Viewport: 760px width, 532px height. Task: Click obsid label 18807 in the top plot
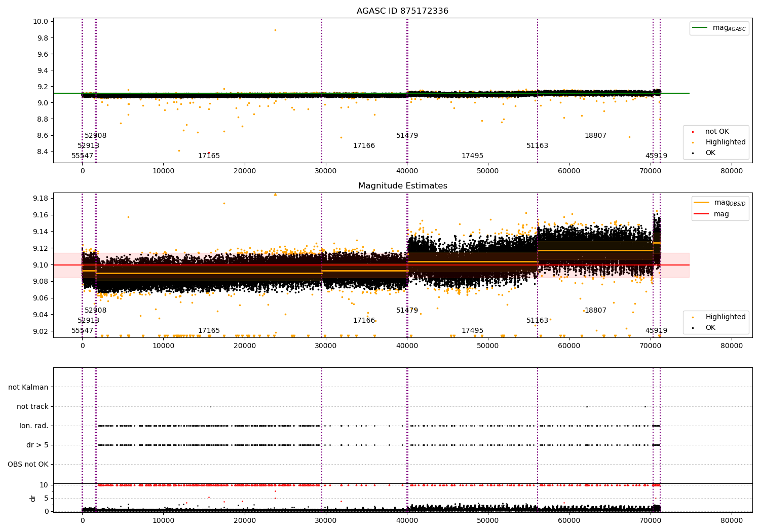[595, 135]
